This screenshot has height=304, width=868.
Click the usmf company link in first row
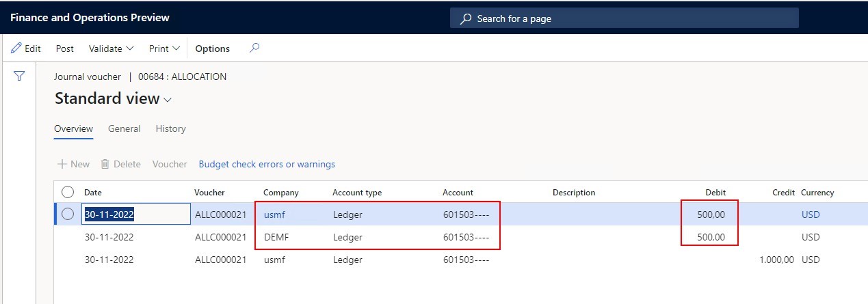[274, 215]
